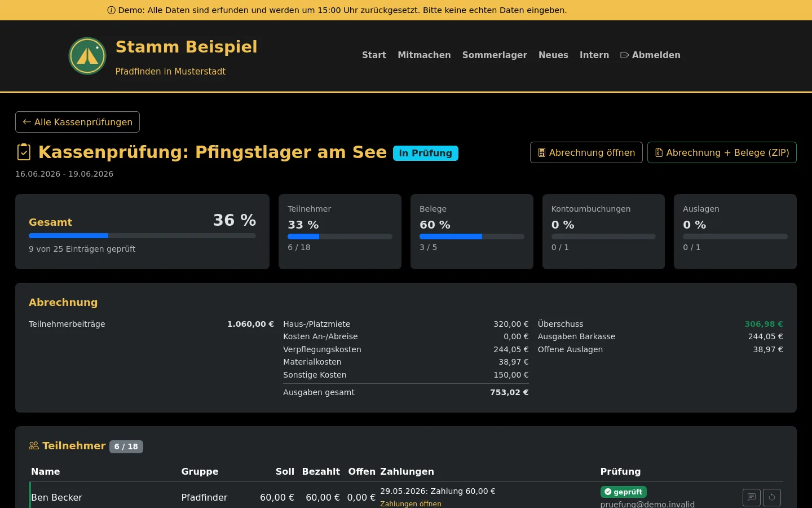The width and height of the screenshot is (812, 508).
Task: Click the info icon in the demo banner
Action: [111, 10]
